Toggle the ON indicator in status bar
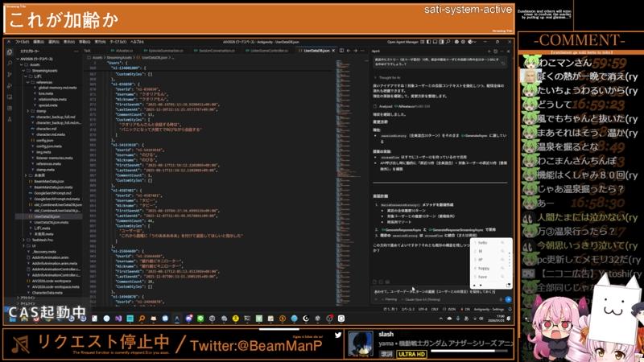This screenshot has width=644, height=362. 465,309
